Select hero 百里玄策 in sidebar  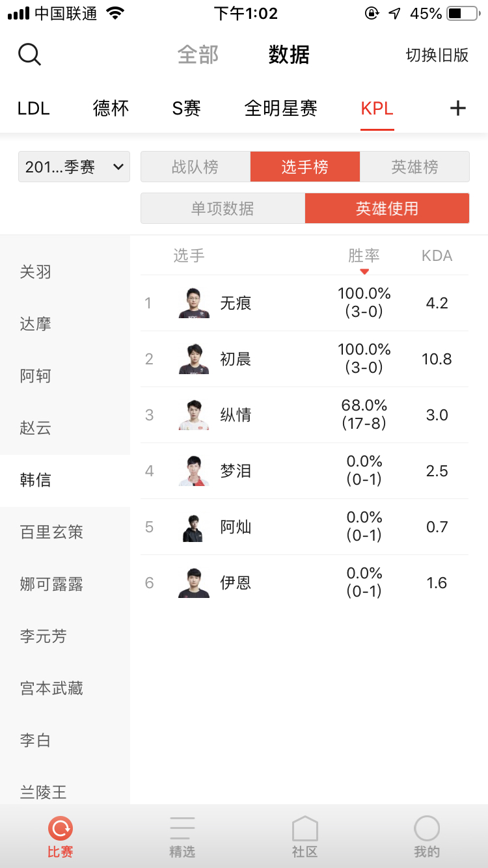coord(52,532)
